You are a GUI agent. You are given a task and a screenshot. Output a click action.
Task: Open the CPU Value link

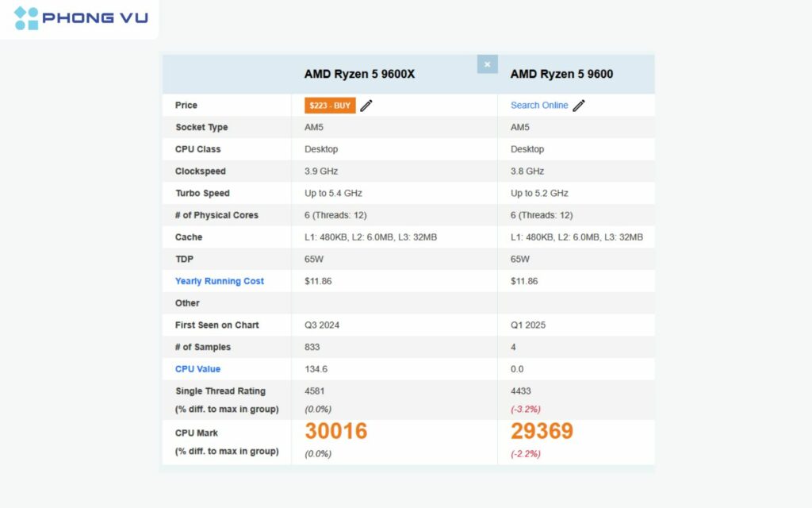(x=197, y=368)
